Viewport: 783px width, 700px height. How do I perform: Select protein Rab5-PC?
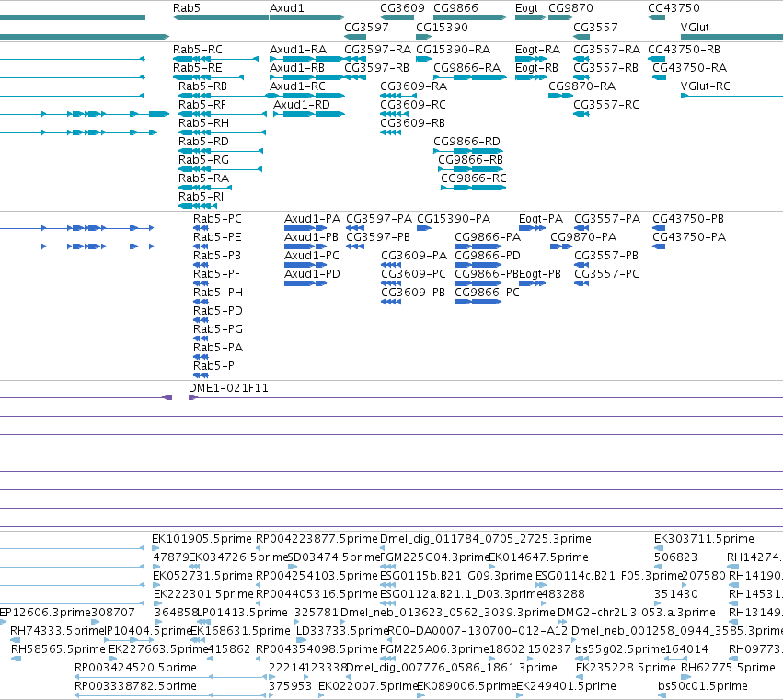point(217,219)
